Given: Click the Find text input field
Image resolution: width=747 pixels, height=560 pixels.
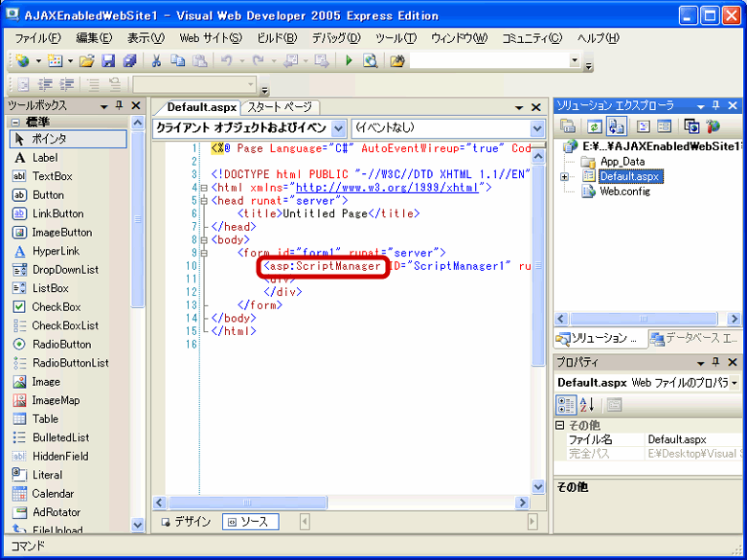Looking at the screenshot, I should tap(489, 60).
